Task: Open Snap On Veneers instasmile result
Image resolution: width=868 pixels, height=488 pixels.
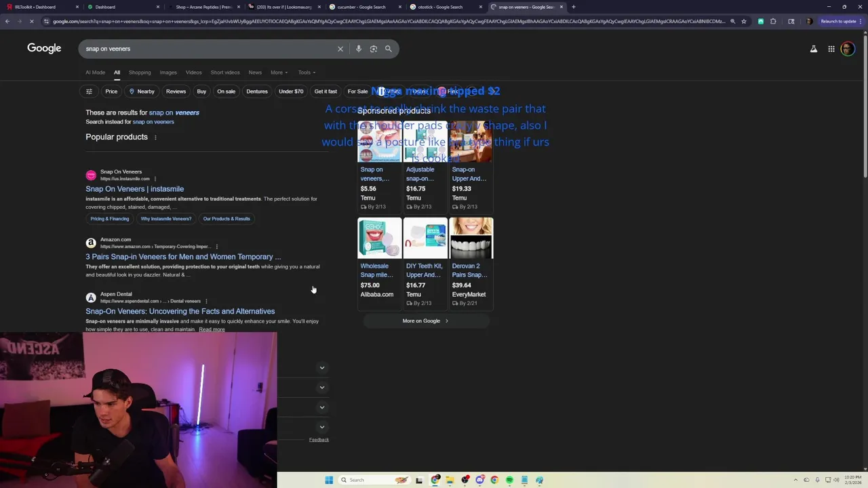Action: [134, 189]
